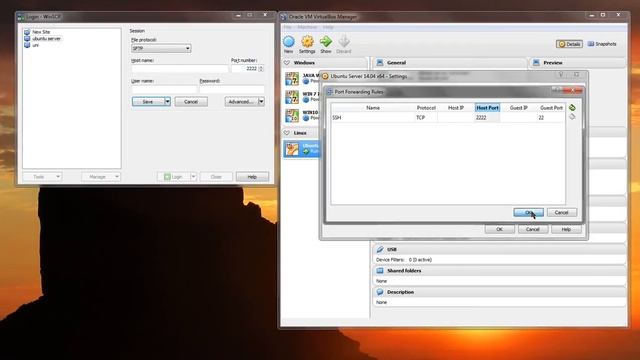Open Settings gear in VirtualBox toolbar
Screen dimensions: 640x360
coord(307,42)
